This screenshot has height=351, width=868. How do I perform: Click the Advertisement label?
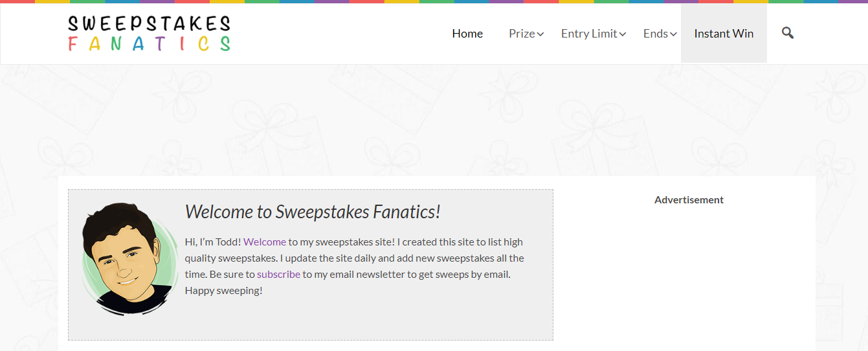pos(689,199)
